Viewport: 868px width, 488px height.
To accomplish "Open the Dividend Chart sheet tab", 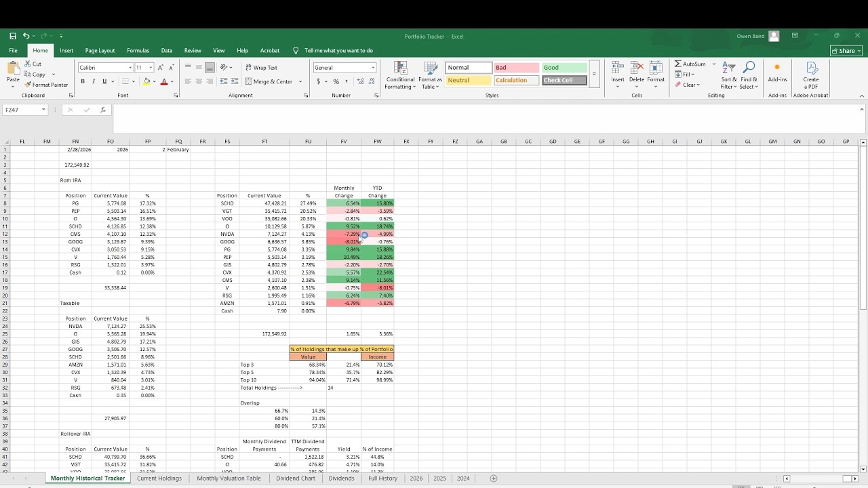I will click(296, 479).
